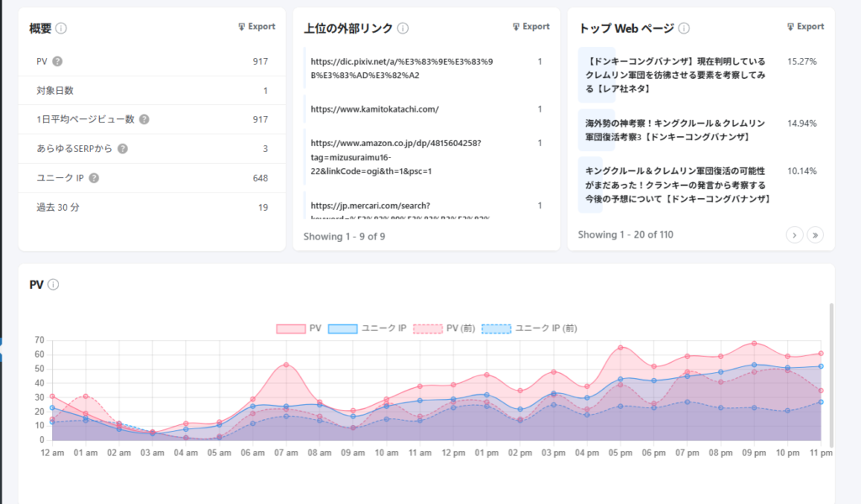Image resolution: width=861 pixels, height=504 pixels.
Task: Click the PV data point at 05 pm
Action: (x=621, y=348)
